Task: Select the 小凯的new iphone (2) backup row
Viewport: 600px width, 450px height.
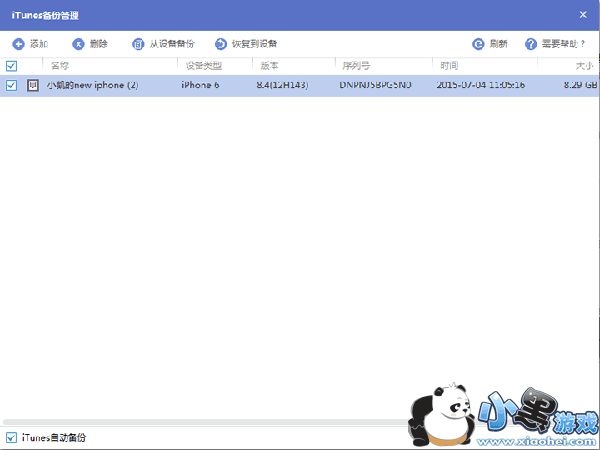Action: pyautogui.click(x=300, y=86)
